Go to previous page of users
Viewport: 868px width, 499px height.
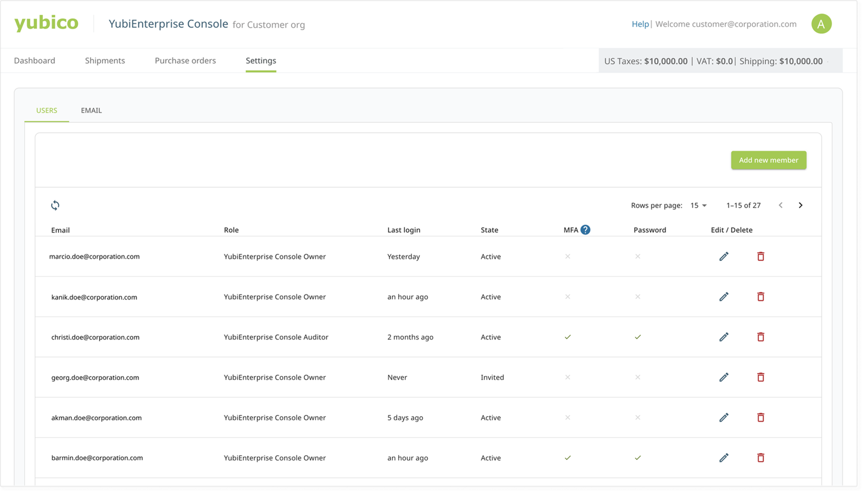point(781,205)
